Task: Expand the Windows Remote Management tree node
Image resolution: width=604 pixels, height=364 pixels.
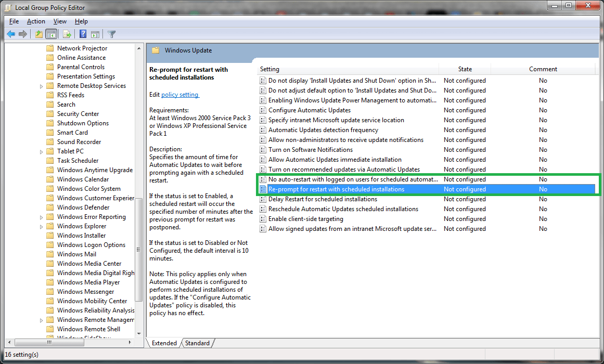Action: click(42, 319)
